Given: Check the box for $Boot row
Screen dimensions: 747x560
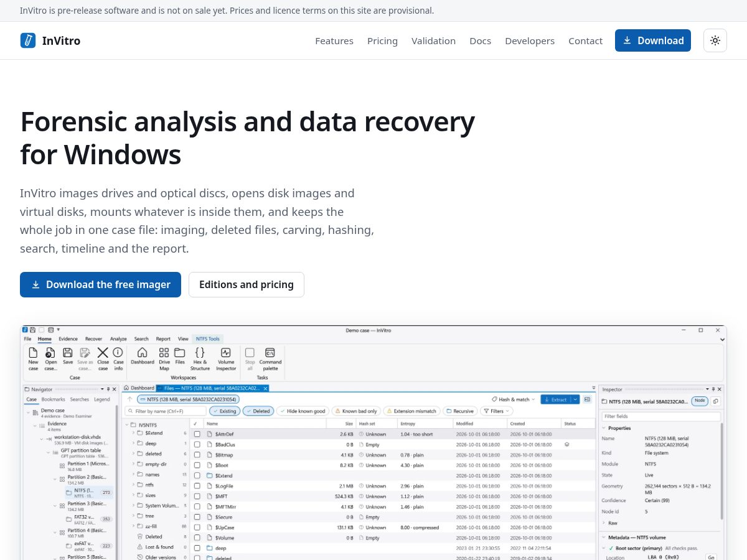Looking at the screenshot, I should 197,465.
